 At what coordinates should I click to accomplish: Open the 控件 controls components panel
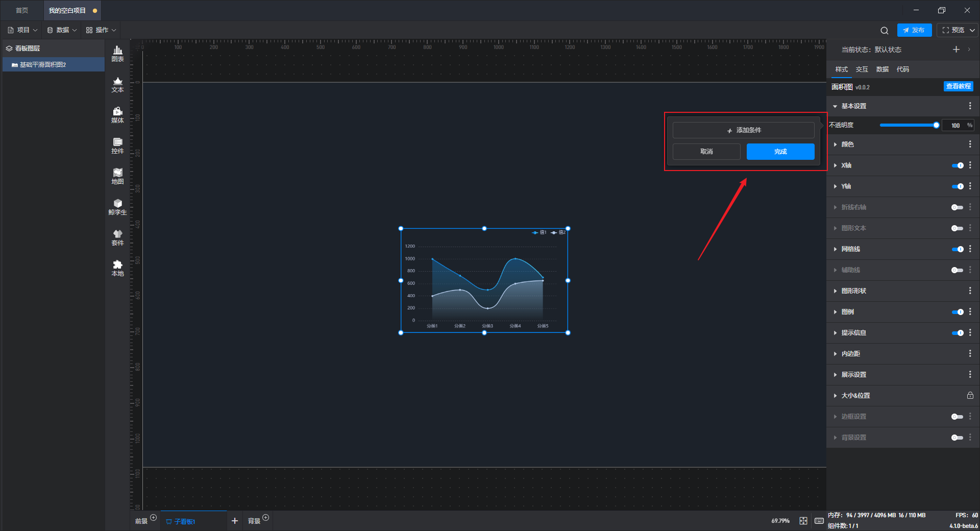coord(117,146)
